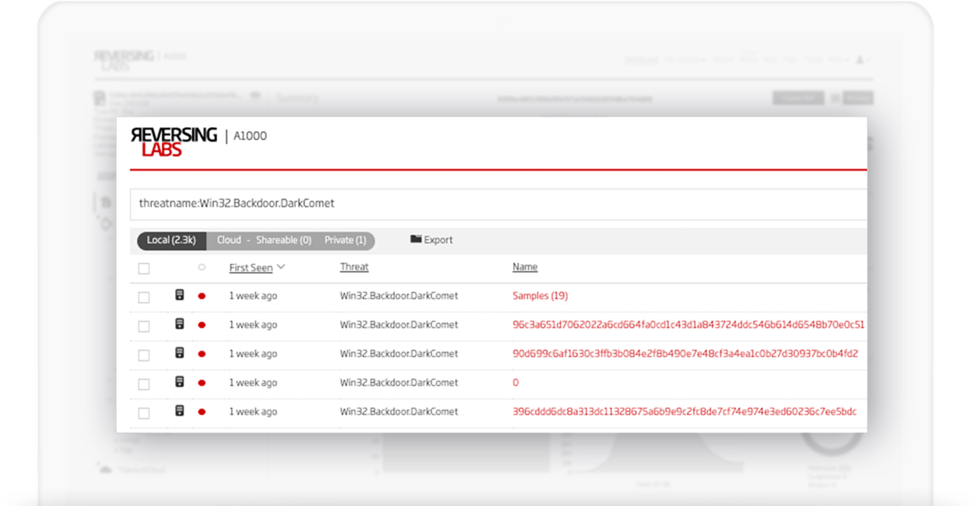Switch to the Local (2.3k) tab

[171, 240]
